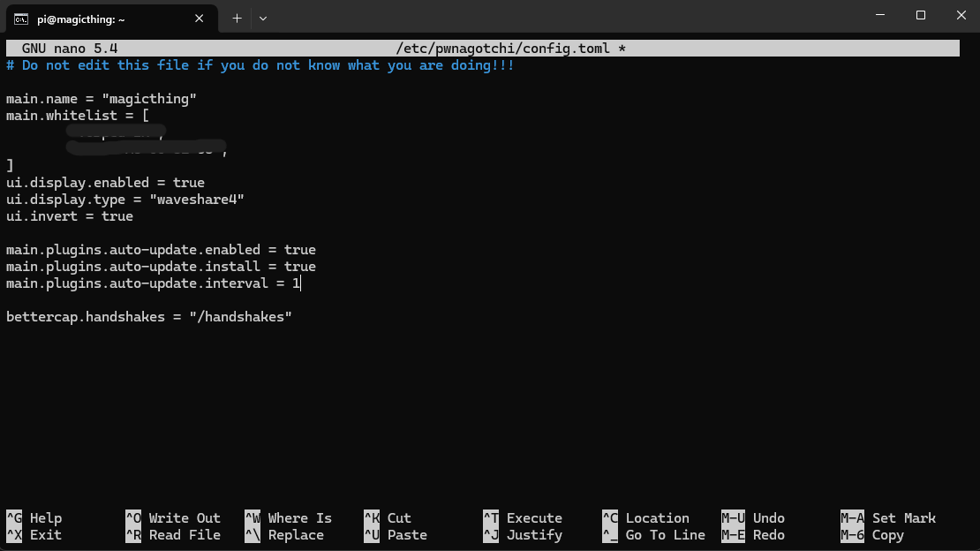The height and width of the screenshot is (551, 980).
Task: Click the ^X Exit shortcut
Action: point(34,535)
